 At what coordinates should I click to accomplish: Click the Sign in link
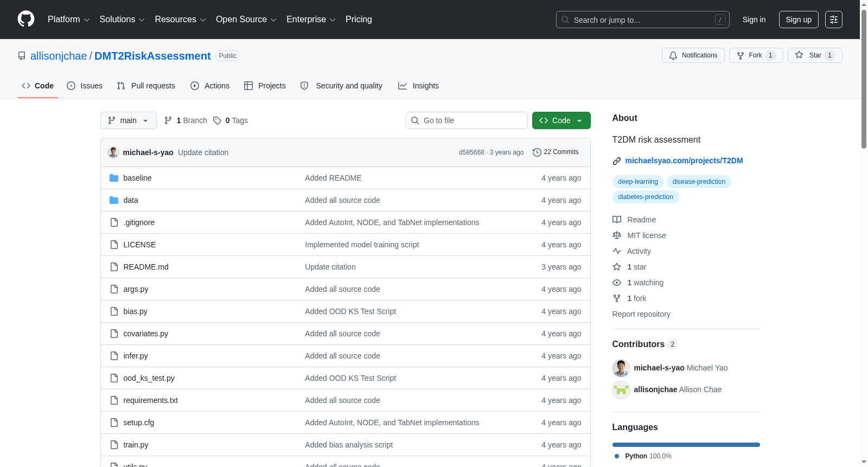point(754,20)
